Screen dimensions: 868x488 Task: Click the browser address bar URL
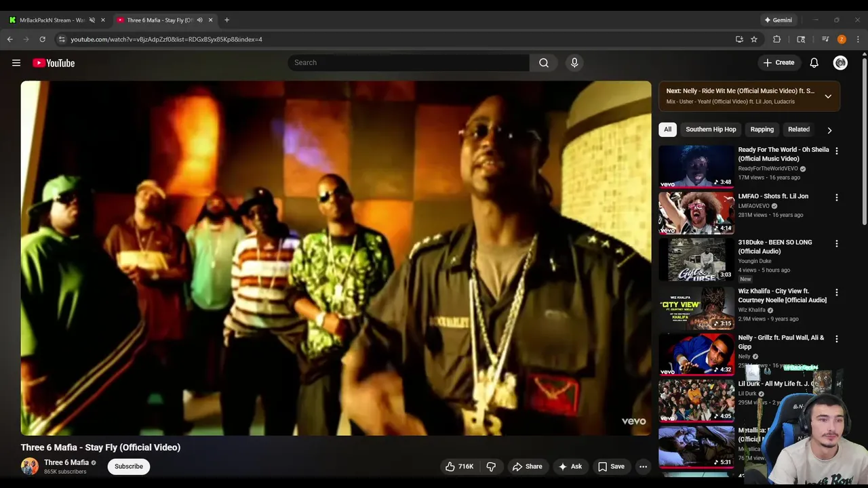[166, 39]
